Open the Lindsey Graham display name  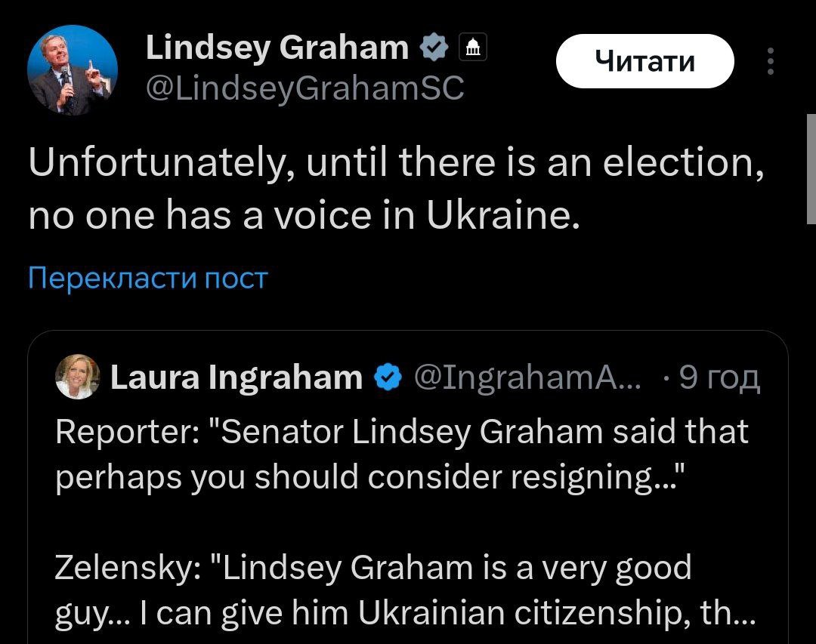coord(277,48)
